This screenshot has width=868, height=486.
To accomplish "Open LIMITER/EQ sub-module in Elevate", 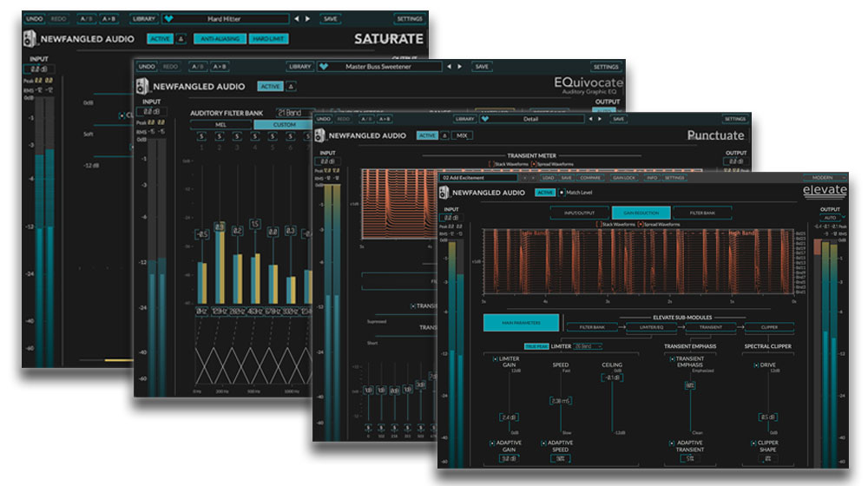I will click(x=652, y=327).
